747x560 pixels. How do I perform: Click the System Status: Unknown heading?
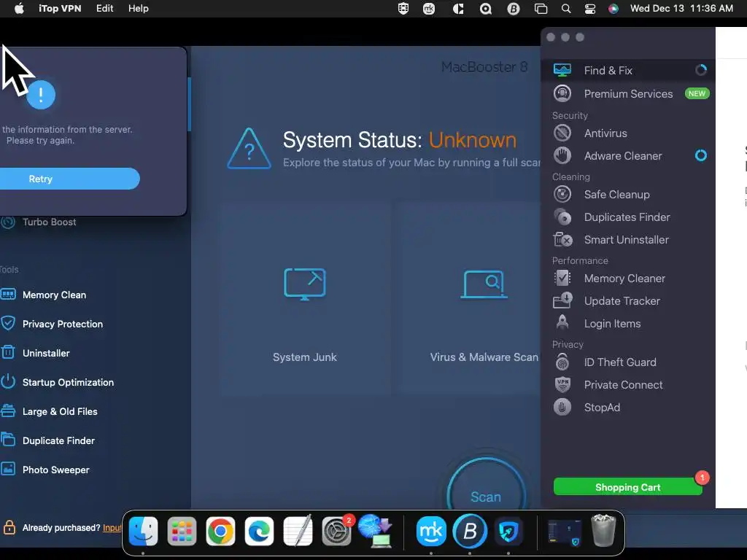click(400, 140)
